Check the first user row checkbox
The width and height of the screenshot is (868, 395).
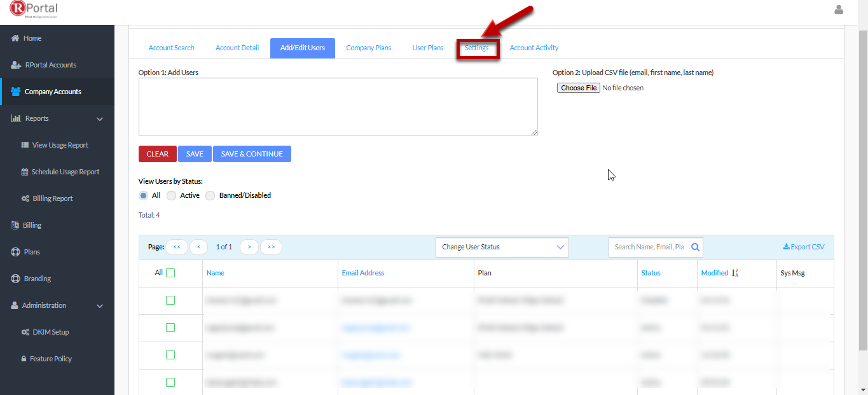click(x=170, y=300)
